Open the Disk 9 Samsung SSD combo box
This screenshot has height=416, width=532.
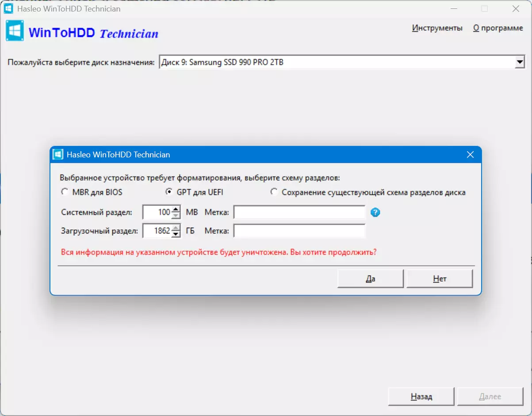coord(342,63)
